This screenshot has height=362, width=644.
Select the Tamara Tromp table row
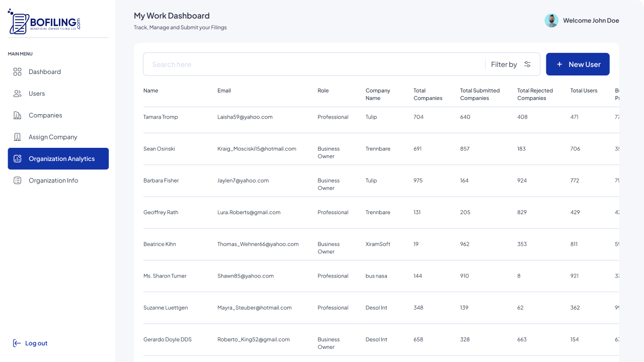[x=160, y=117]
